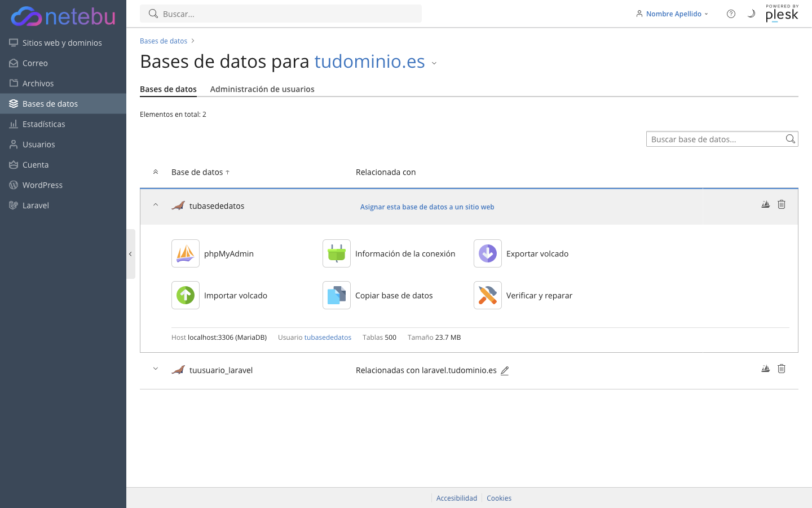This screenshot has height=508, width=812.
Task: Click the Información de la conexión label
Action: [x=405, y=254]
